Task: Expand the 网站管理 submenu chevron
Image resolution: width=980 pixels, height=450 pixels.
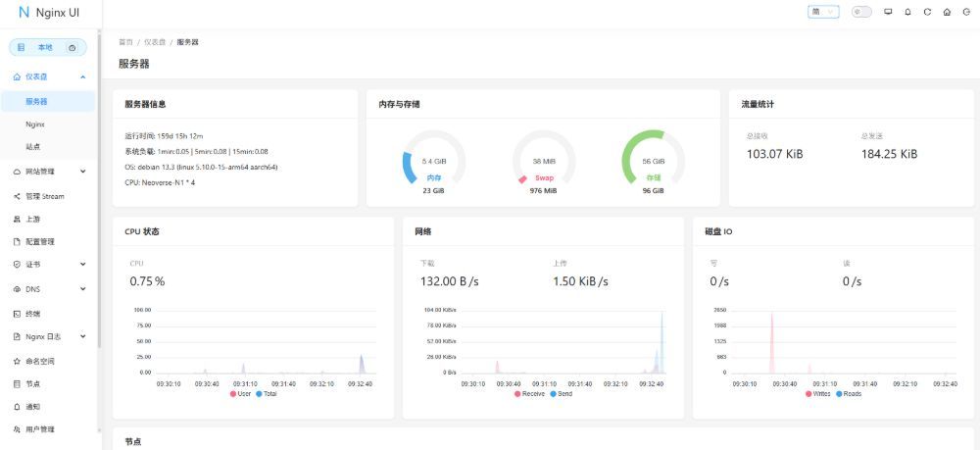Action: [x=83, y=172]
